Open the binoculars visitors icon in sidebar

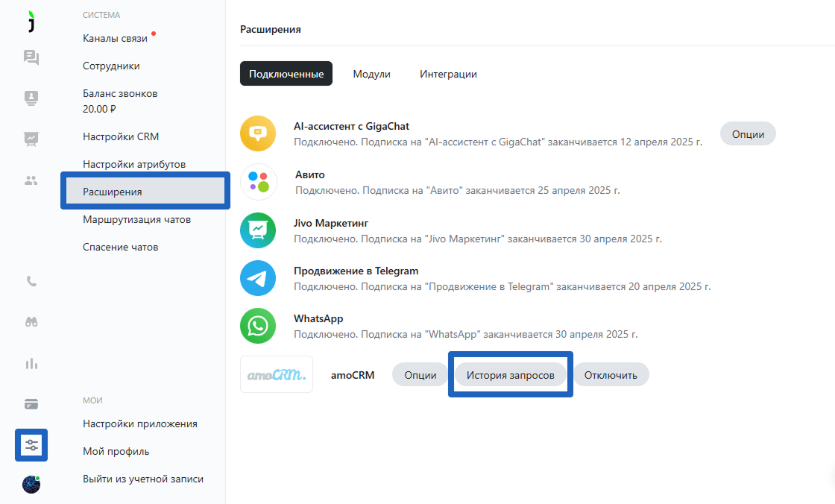pyautogui.click(x=31, y=322)
